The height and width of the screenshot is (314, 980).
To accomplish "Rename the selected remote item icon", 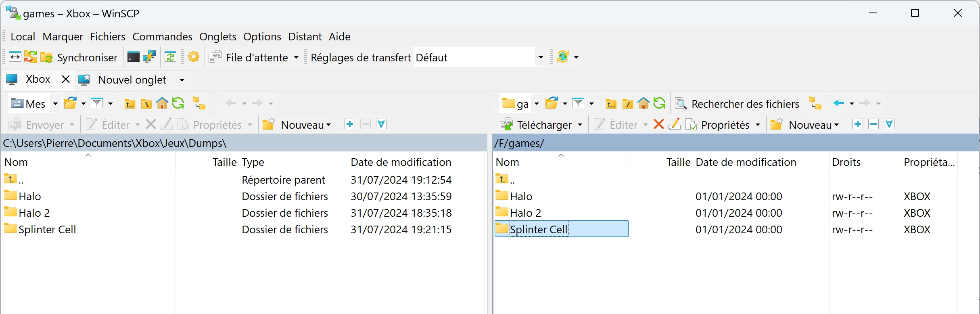I will click(675, 124).
